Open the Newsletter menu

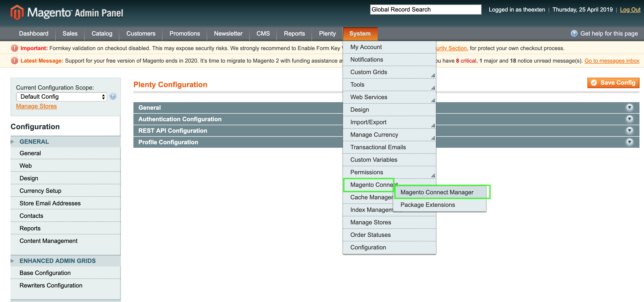(228, 34)
